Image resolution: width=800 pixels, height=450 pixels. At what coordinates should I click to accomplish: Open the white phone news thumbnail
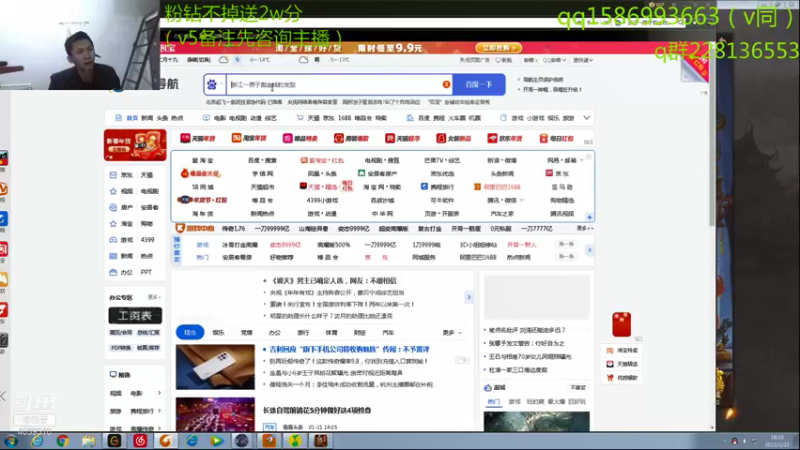(215, 367)
